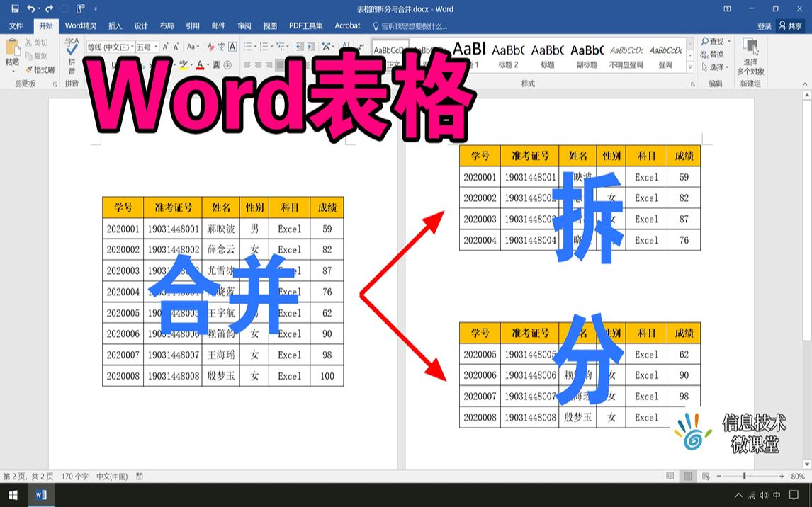The width and height of the screenshot is (812, 507).
Task: Open Find (查找) in the editing group
Action: (711, 41)
